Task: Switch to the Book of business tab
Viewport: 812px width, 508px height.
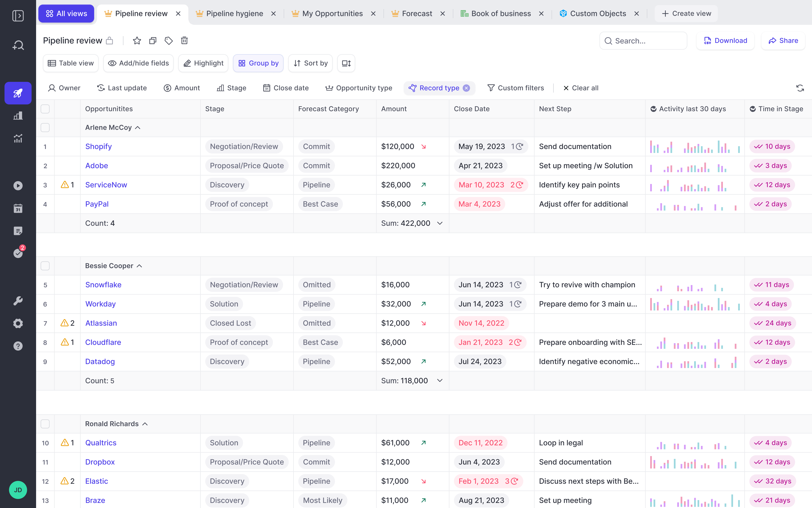Action: (x=501, y=13)
